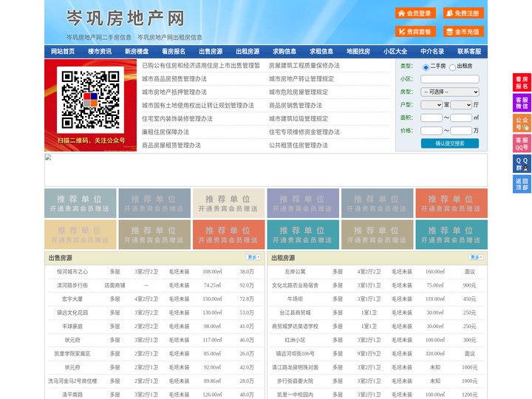Click the QQ群 blue side icon

tap(522, 164)
